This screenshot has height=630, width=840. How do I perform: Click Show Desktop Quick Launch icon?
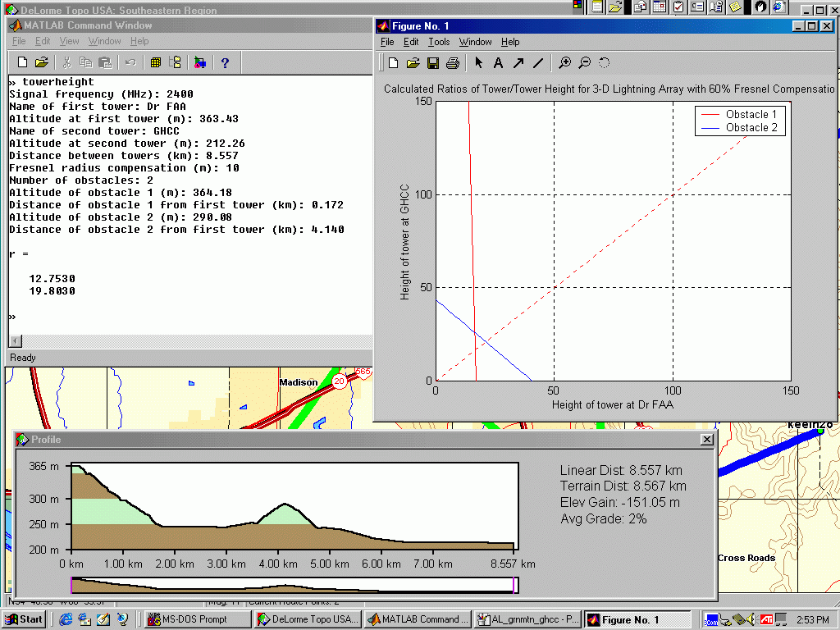[x=103, y=619]
